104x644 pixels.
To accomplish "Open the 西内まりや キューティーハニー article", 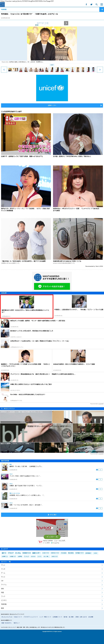I will (26, 189).
